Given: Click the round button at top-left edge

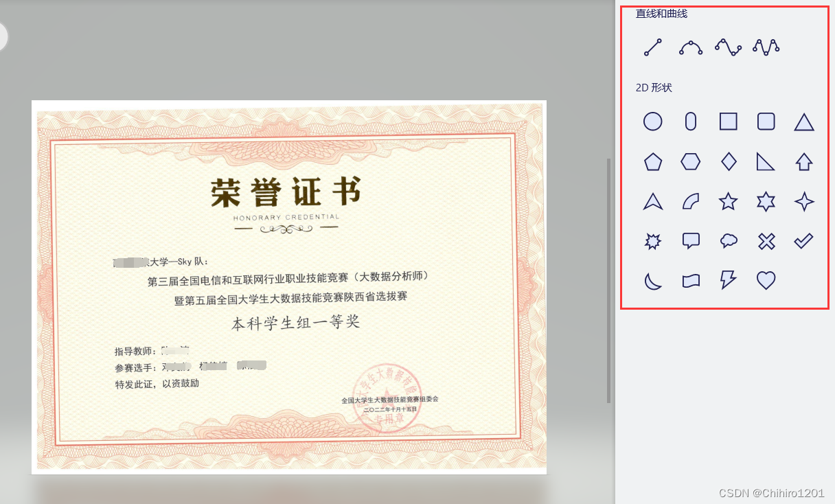Looking at the screenshot, I should click(2, 36).
